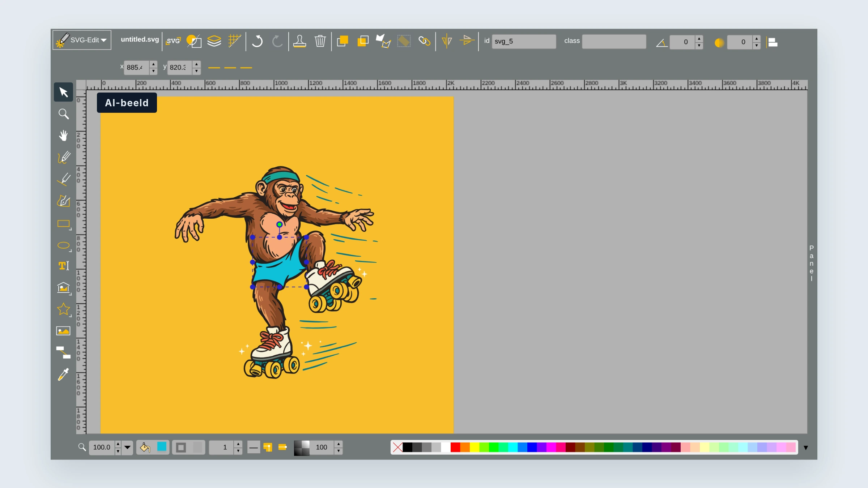Open the SVG-Edit main menu dropdown
868x488 pixels.
[x=82, y=40]
